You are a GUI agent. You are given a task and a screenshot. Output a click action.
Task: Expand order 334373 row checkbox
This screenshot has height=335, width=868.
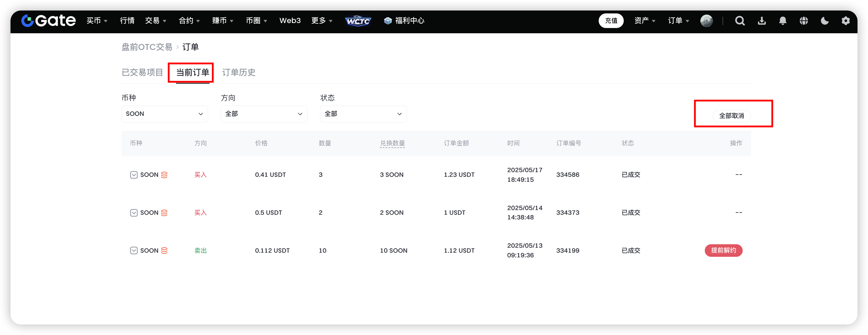pyautogui.click(x=134, y=213)
